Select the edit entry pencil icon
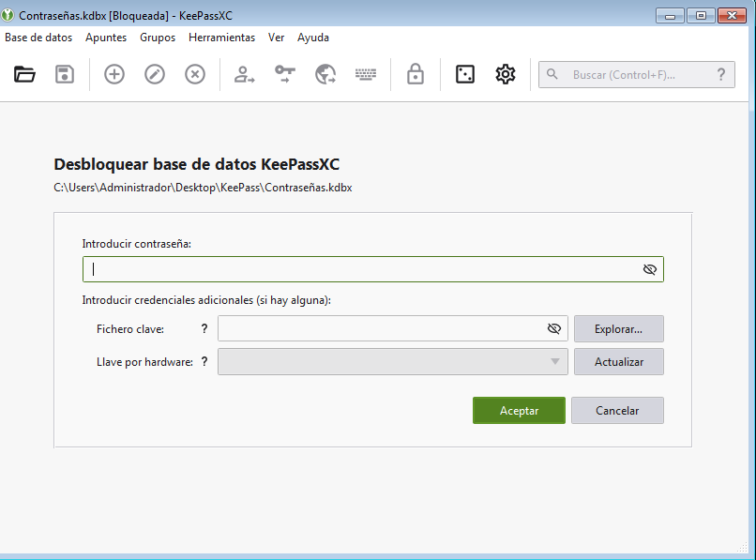This screenshot has height=560, width=756. [x=155, y=74]
